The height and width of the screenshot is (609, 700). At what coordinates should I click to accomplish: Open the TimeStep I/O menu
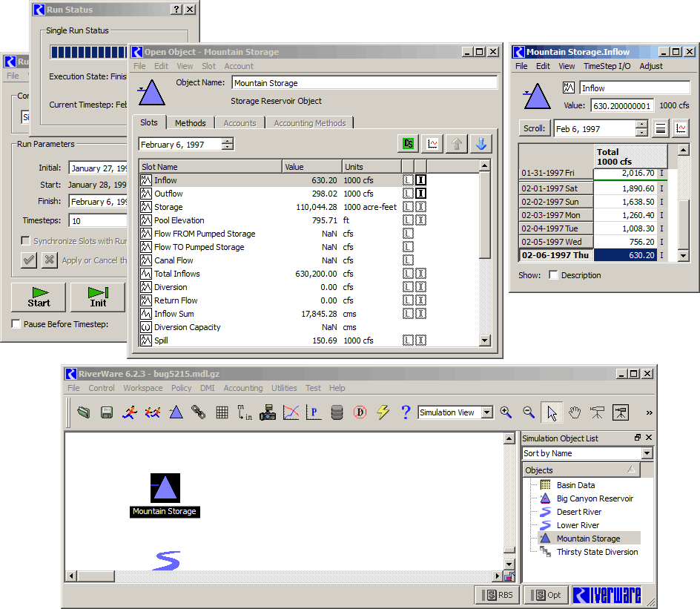pos(607,66)
